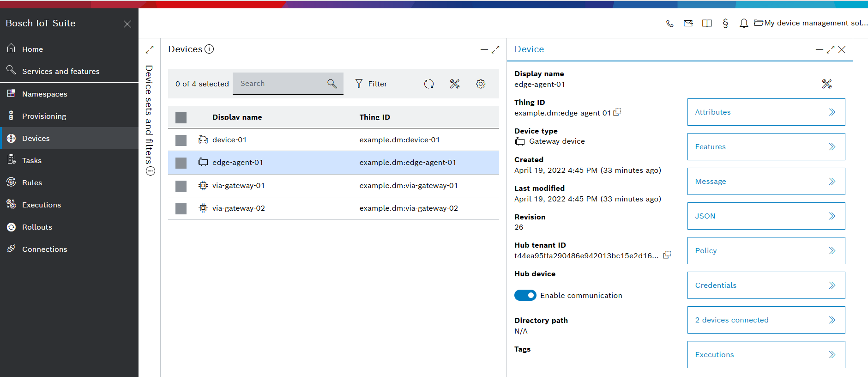Go to Home in the sidebar
This screenshot has height=377, width=868.
[69, 49]
